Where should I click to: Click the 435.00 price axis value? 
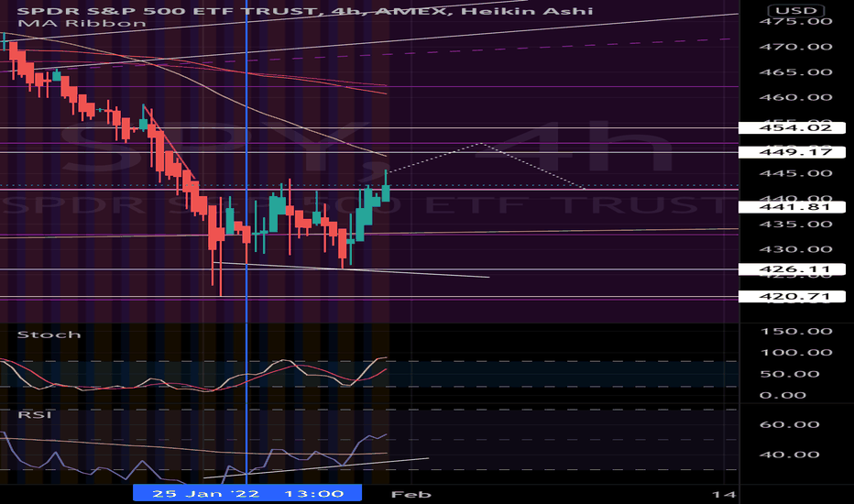pyautogui.click(x=795, y=225)
